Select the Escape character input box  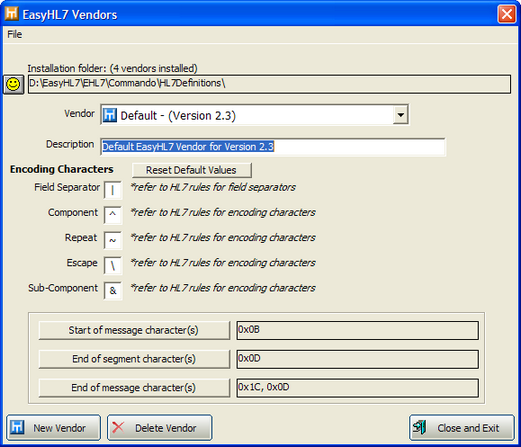click(x=113, y=265)
